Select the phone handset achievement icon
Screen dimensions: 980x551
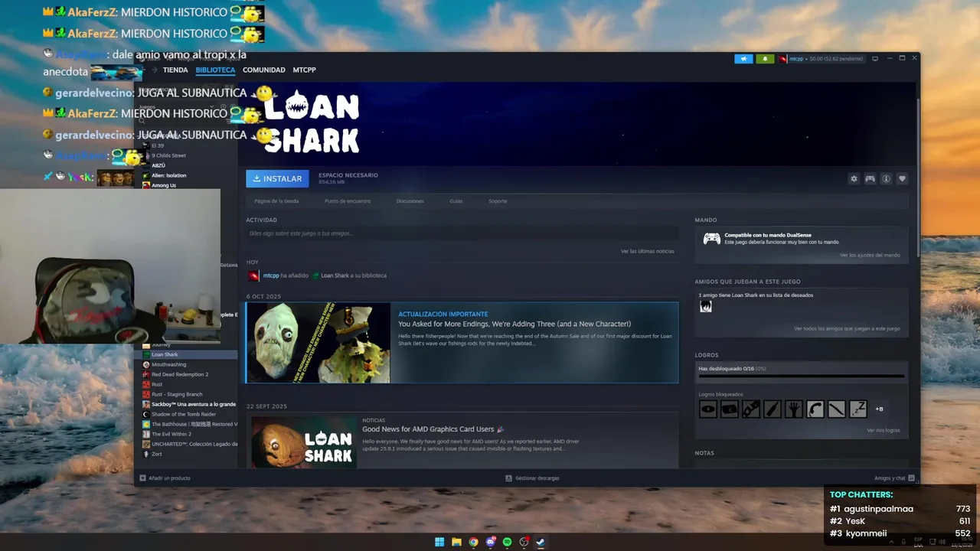pos(815,409)
